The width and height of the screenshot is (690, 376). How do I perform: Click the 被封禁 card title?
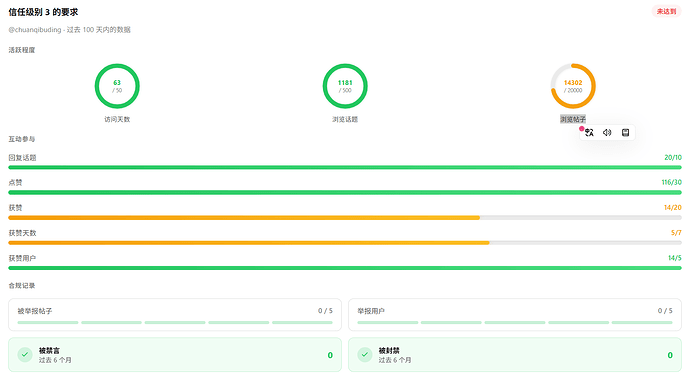(389, 350)
